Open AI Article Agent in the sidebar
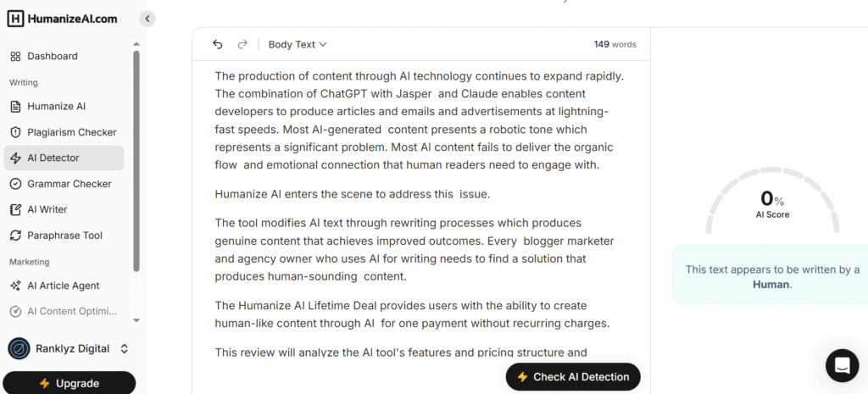This screenshot has height=394, width=868. [x=63, y=286]
